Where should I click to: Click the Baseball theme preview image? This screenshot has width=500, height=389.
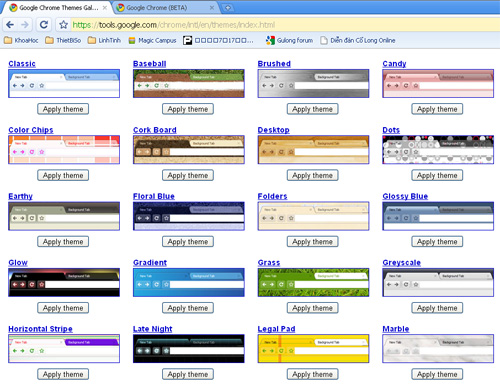point(189,83)
